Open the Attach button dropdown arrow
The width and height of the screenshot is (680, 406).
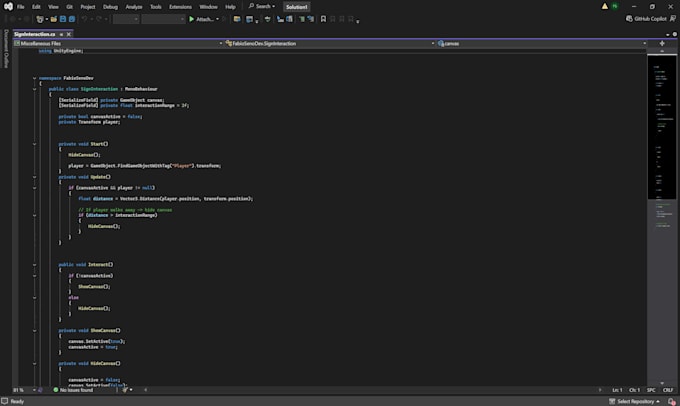click(x=217, y=19)
